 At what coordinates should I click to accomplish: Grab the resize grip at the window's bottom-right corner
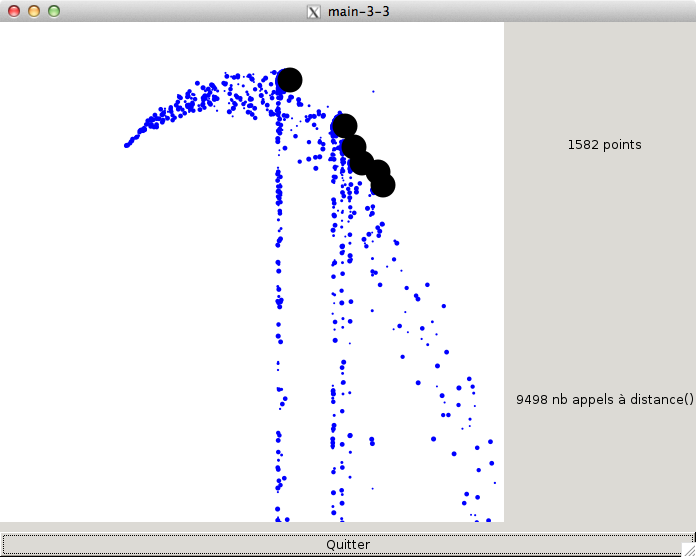click(x=688, y=549)
